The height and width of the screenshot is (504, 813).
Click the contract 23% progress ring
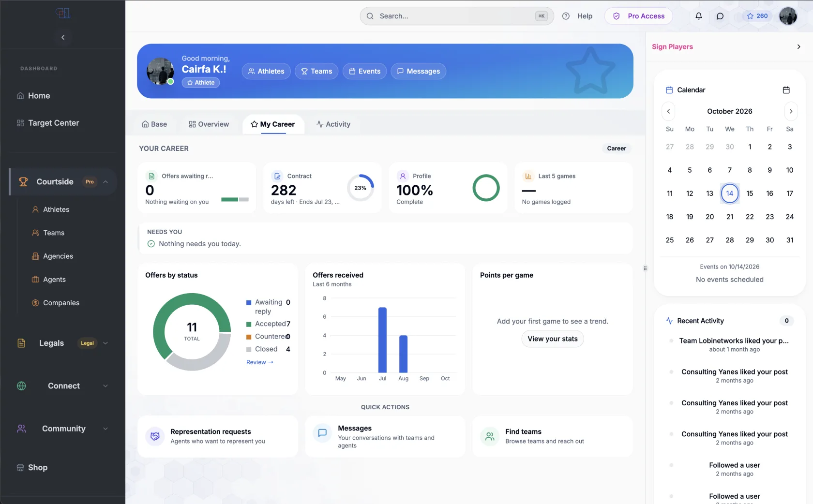coord(361,188)
